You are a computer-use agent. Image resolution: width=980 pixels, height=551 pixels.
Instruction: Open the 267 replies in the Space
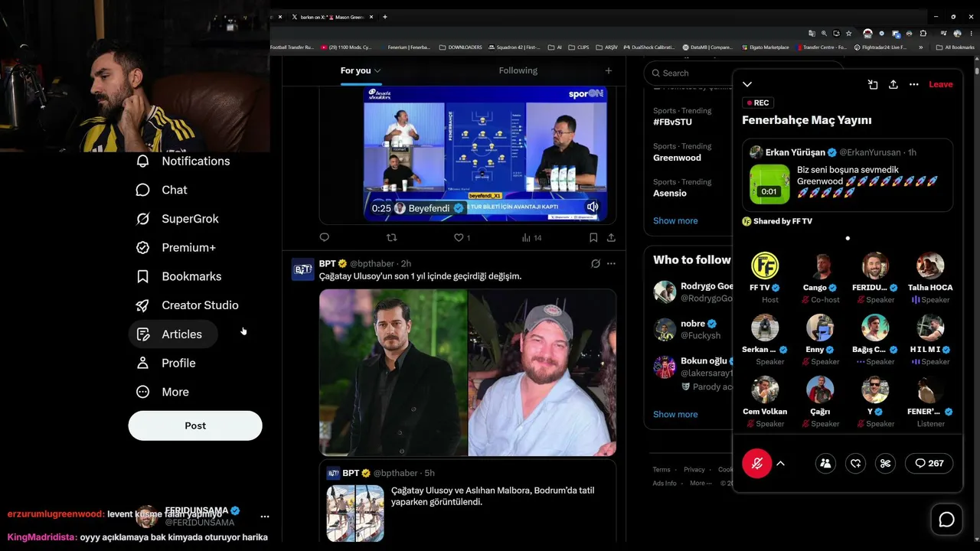pos(929,463)
